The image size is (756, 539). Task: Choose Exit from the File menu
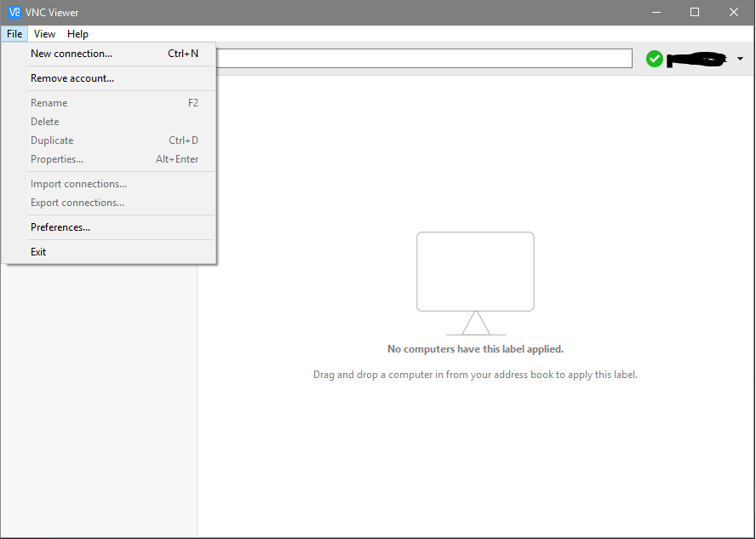109,252
